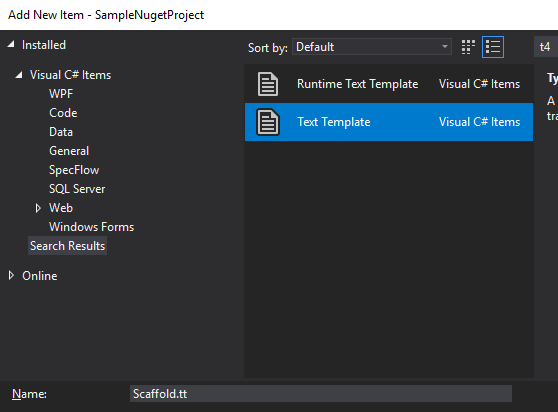Select the Data category

pos(61,132)
